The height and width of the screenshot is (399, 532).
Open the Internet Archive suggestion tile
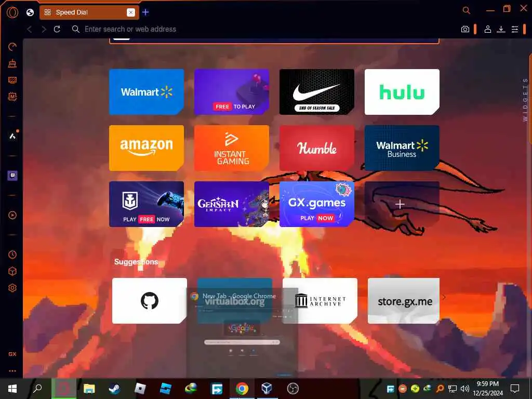320,301
